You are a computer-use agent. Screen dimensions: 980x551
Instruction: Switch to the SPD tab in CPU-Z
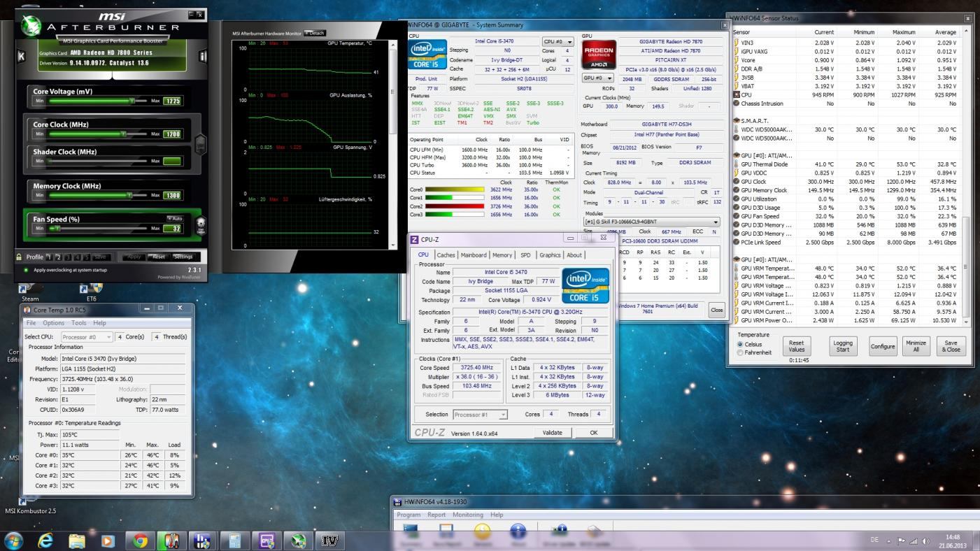(525, 255)
